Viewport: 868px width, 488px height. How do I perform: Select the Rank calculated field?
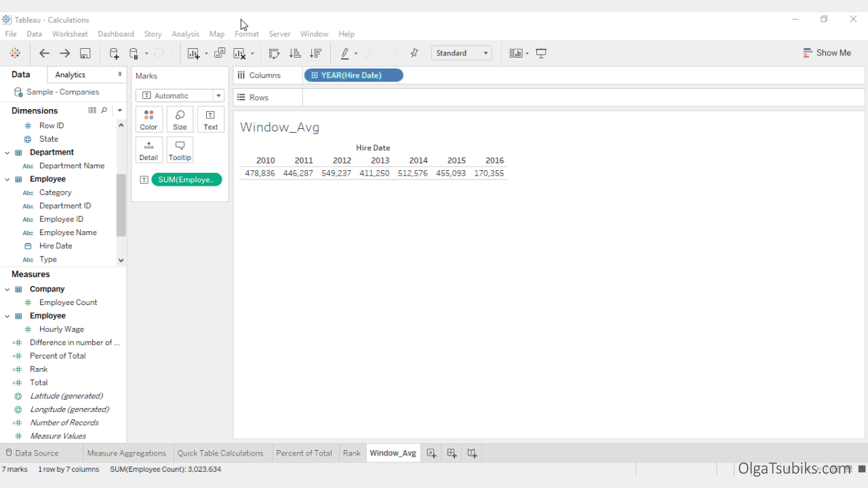pyautogui.click(x=39, y=369)
